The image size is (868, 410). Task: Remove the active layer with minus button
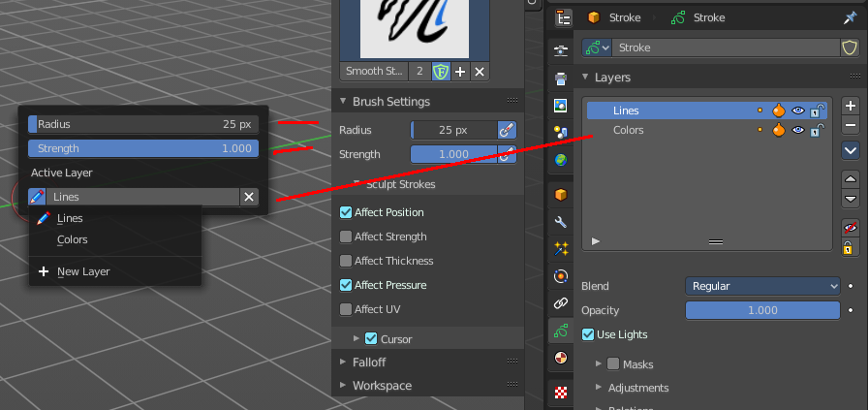click(x=851, y=126)
